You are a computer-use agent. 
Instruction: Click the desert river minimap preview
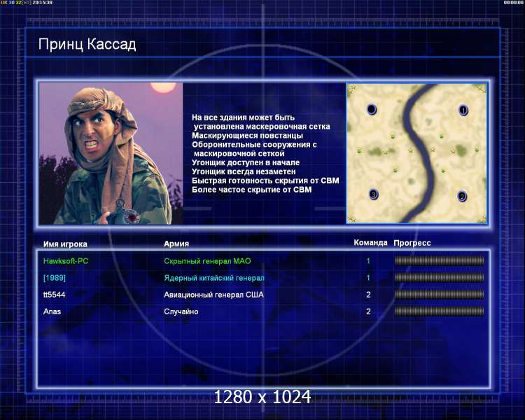[417, 153]
